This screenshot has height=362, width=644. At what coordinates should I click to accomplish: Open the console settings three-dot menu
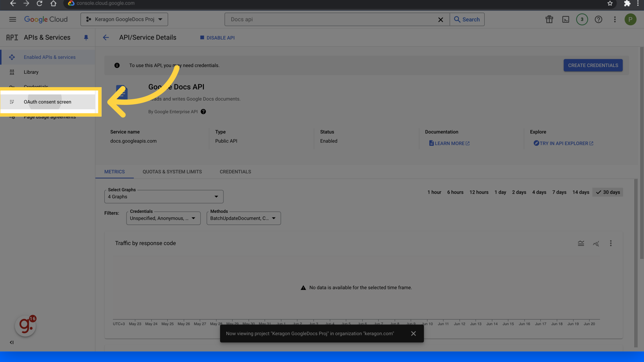click(614, 19)
